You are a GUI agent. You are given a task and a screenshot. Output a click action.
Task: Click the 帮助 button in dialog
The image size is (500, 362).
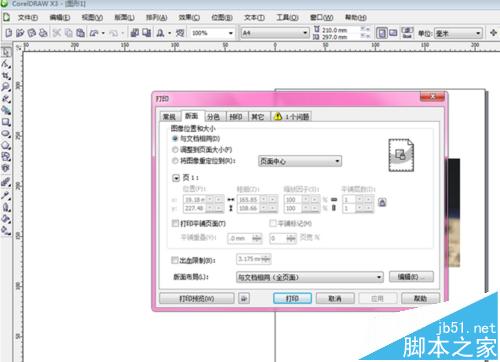420,298
